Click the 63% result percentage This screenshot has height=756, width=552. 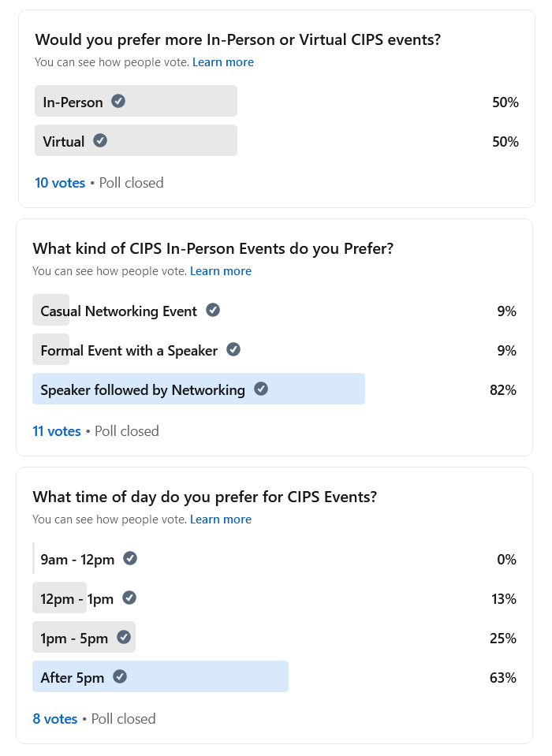[502, 678]
